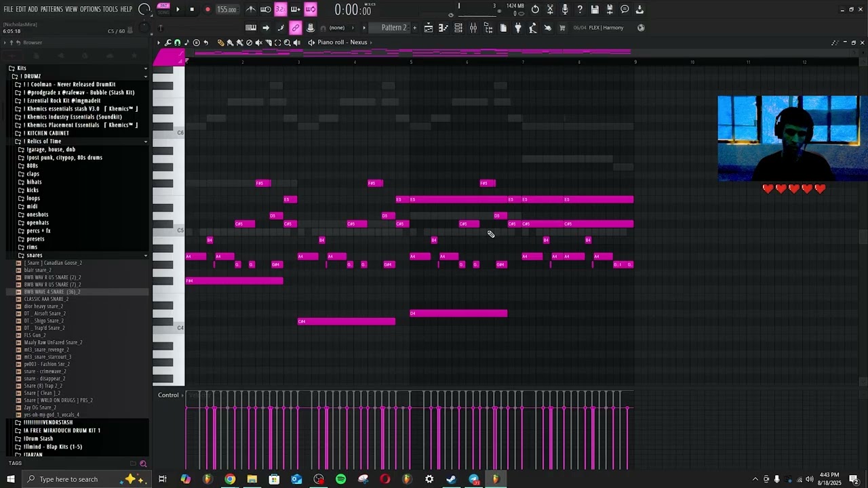Toggle PAT pattern mode
The image size is (868, 488).
tap(163, 6)
